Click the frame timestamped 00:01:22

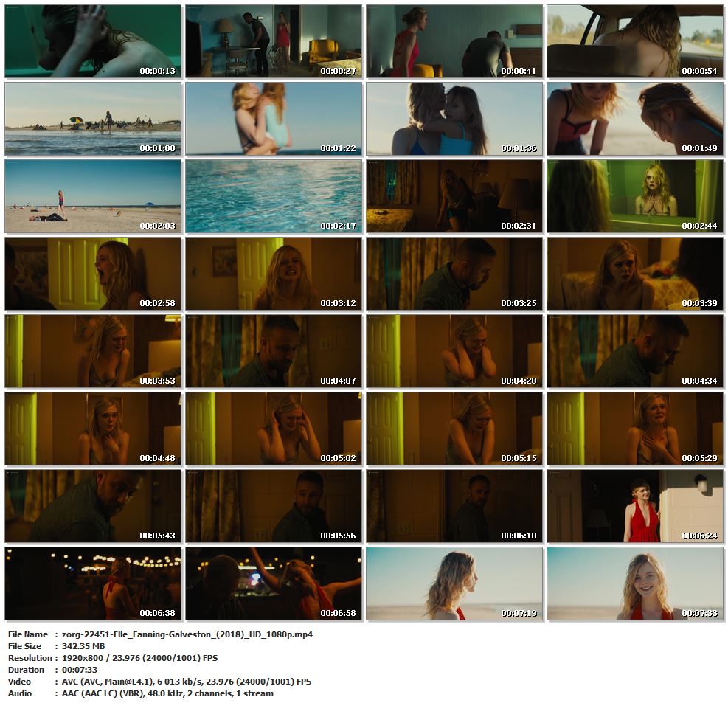(274, 119)
